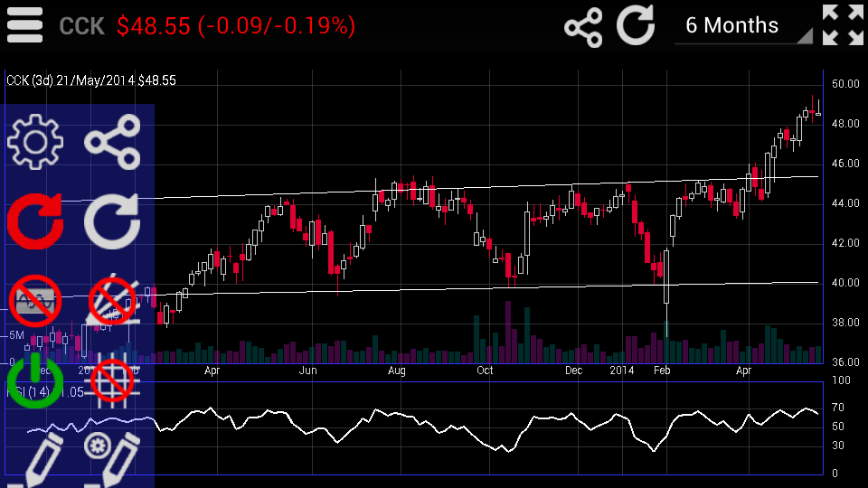This screenshot has width=868, height=488.
Task: Click the 50.00 price axis label
Action: [x=845, y=84]
